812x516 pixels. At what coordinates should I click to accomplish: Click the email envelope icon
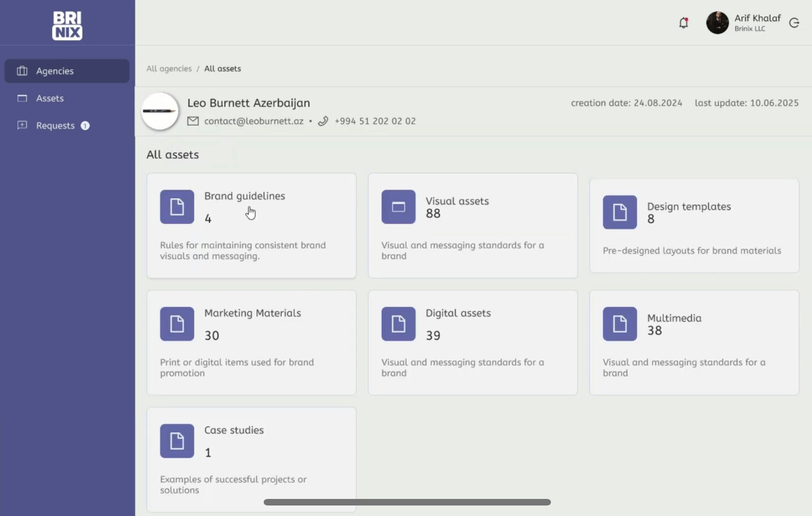(193, 121)
